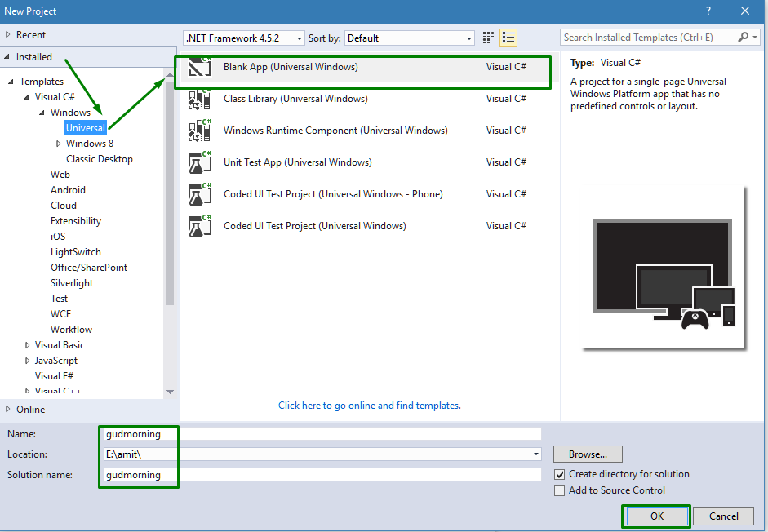Viewport: 768px width, 532px height.
Task: Switch to small icons view
Action: tap(488, 38)
